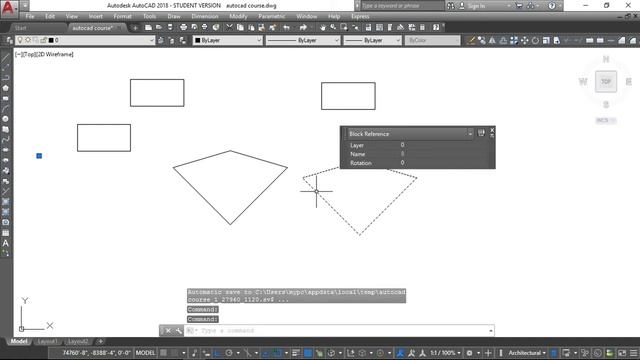This screenshot has height=360, width=640.
Task: Expand the command line history arrow
Action: [491, 331]
